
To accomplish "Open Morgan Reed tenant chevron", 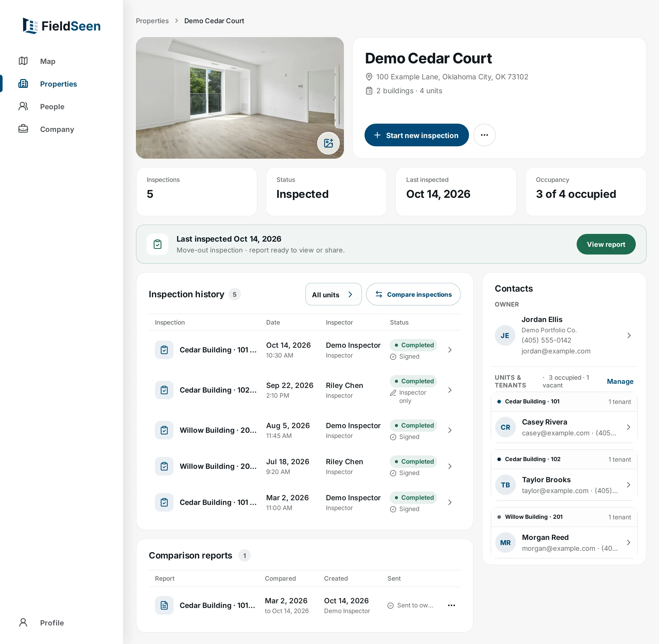I will pyautogui.click(x=629, y=543).
